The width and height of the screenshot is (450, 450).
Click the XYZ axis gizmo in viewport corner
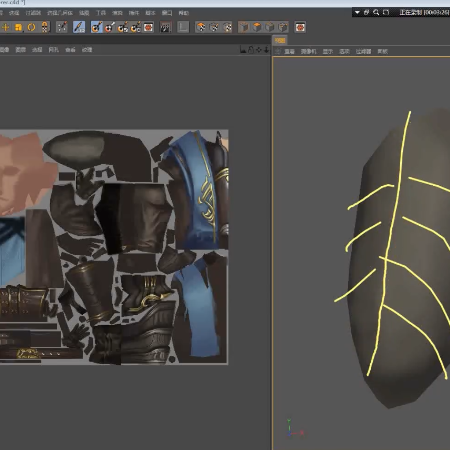[294, 428]
